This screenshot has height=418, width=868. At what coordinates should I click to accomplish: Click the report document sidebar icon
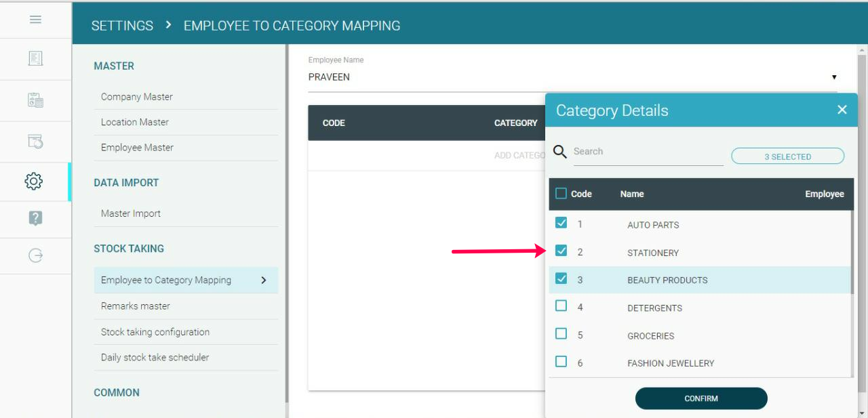pyautogui.click(x=35, y=59)
